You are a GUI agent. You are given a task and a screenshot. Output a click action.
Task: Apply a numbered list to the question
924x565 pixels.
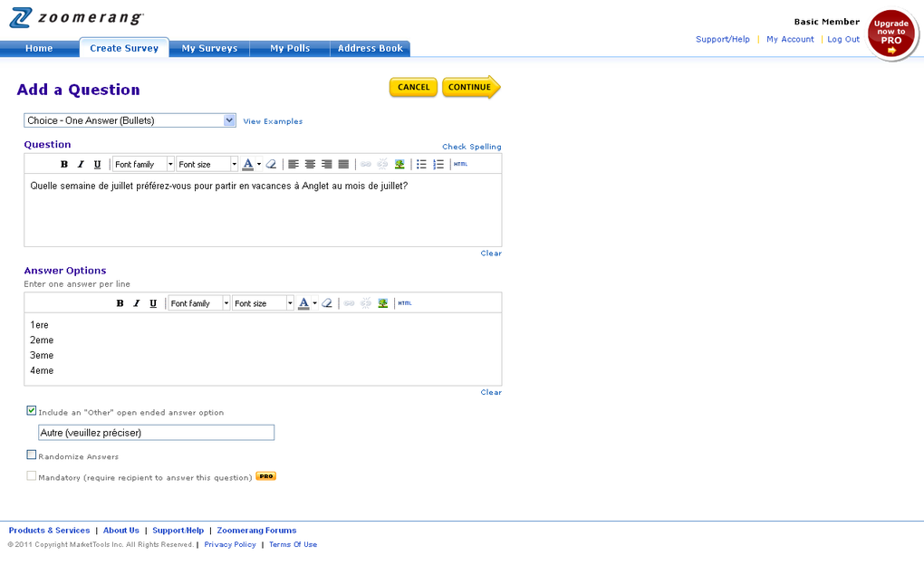click(x=437, y=164)
